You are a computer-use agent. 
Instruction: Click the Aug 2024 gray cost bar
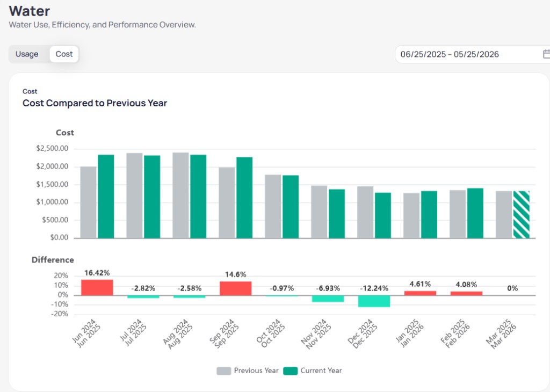(180, 195)
